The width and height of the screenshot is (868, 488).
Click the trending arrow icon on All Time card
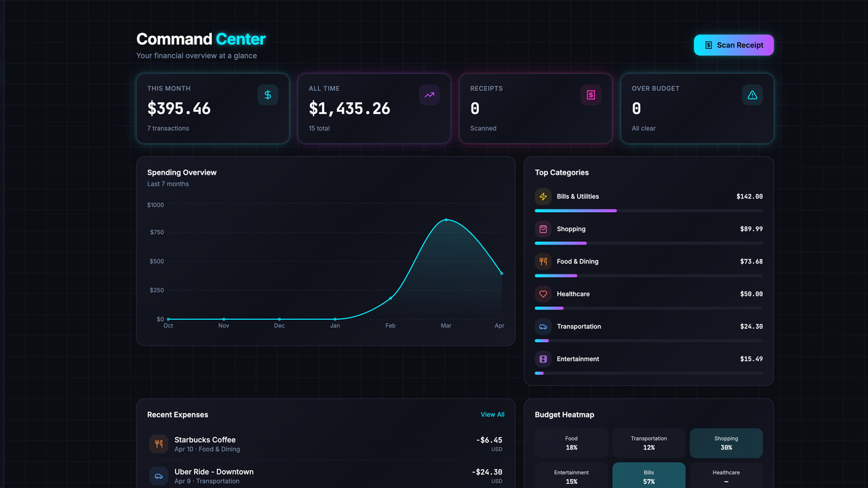pyautogui.click(x=429, y=95)
